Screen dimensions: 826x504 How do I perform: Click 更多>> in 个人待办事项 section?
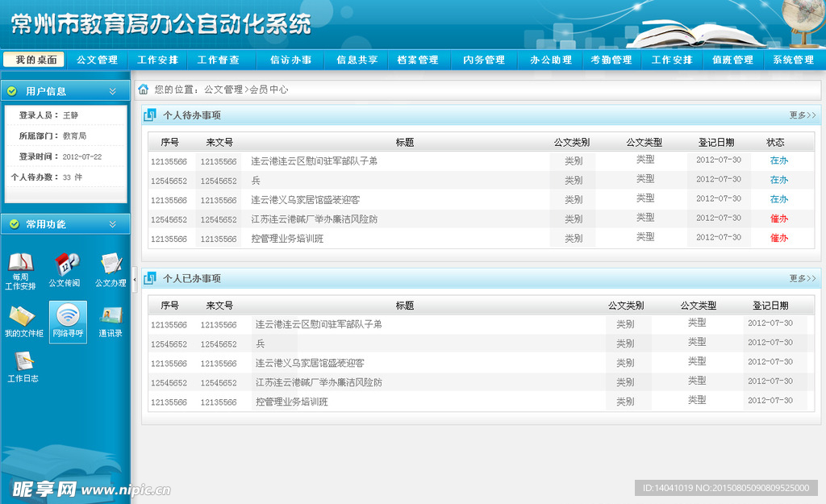pyautogui.click(x=802, y=115)
